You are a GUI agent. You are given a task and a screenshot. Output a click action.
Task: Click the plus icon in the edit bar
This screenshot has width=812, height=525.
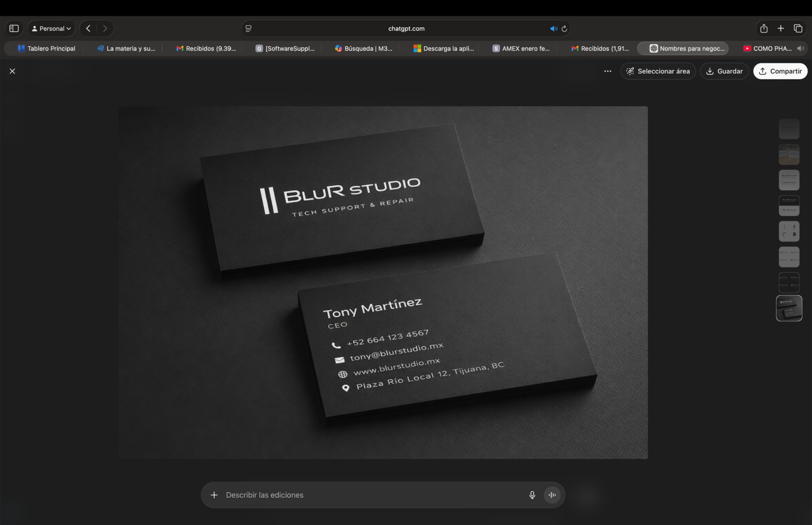[215, 495]
